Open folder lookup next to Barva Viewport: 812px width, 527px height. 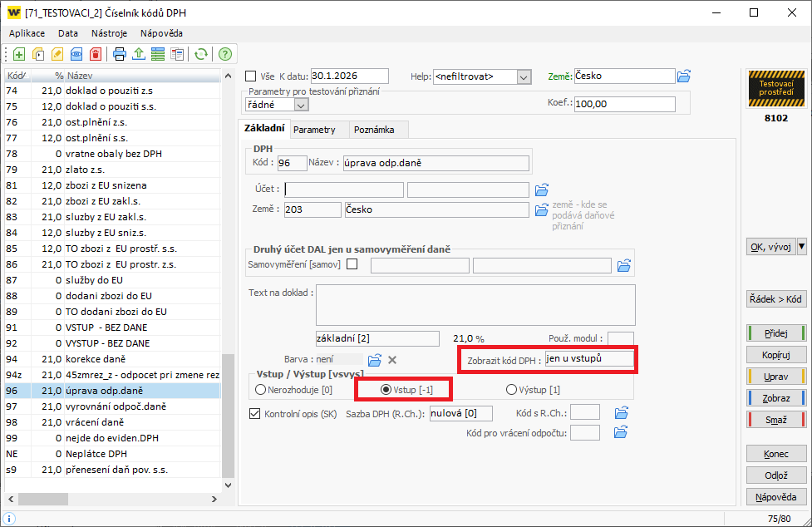[x=374, y=360]
